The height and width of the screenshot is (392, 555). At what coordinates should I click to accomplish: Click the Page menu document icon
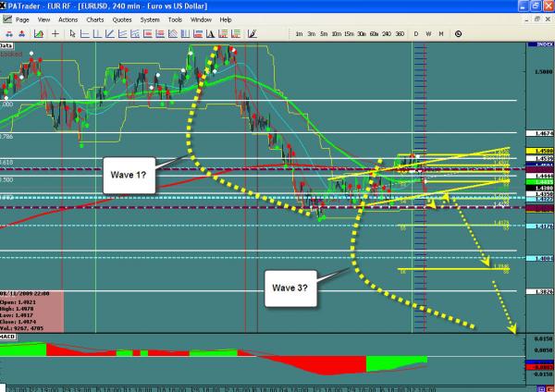(6, 18)
